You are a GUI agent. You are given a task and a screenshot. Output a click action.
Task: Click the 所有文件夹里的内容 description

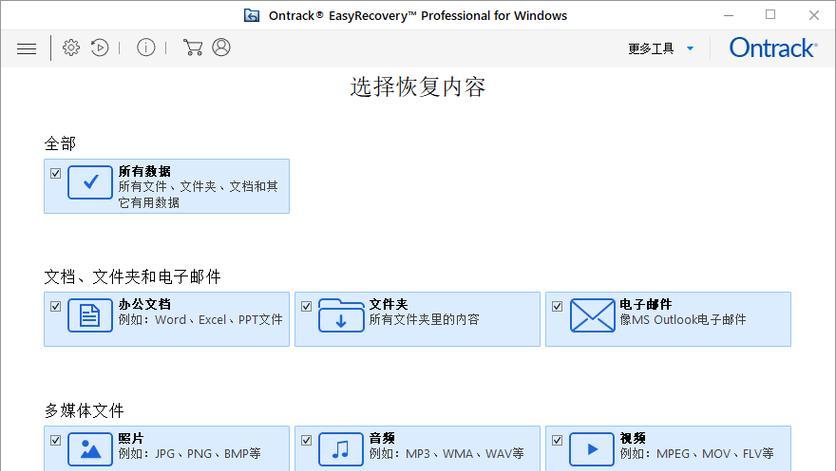[424, 320]
